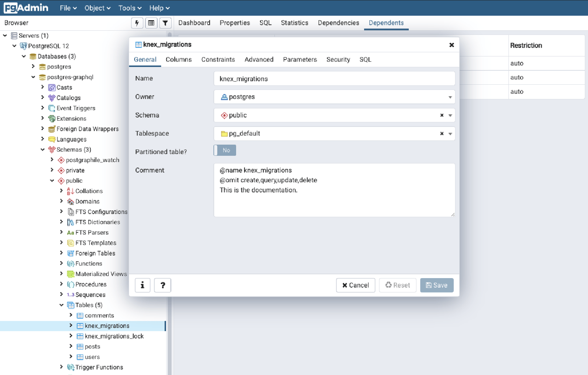
Task: Select the users table in browser tree
Action: [x=92, y=357]
